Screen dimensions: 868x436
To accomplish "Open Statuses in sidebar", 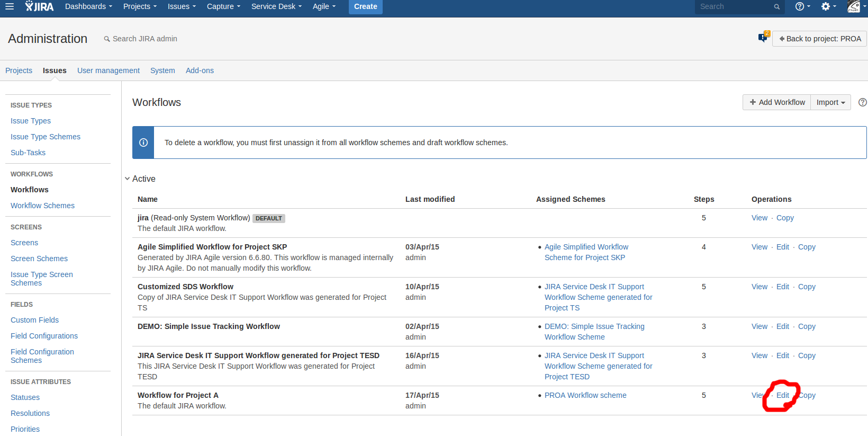I will [25, 397].
